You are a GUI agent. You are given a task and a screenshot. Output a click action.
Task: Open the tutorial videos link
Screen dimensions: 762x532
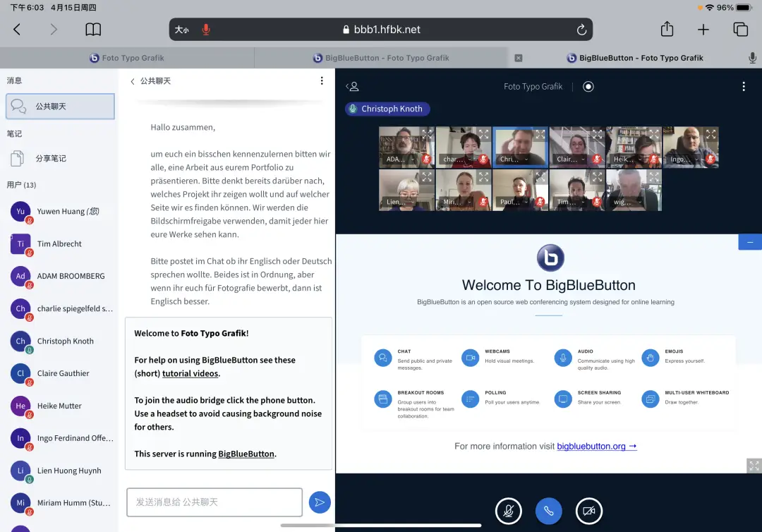[190, 373]
